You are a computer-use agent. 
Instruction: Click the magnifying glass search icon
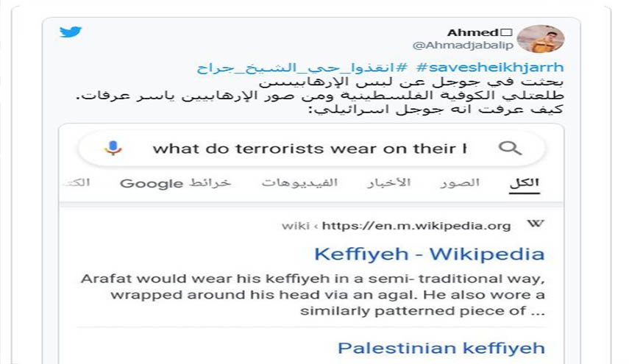click(510, 149)
